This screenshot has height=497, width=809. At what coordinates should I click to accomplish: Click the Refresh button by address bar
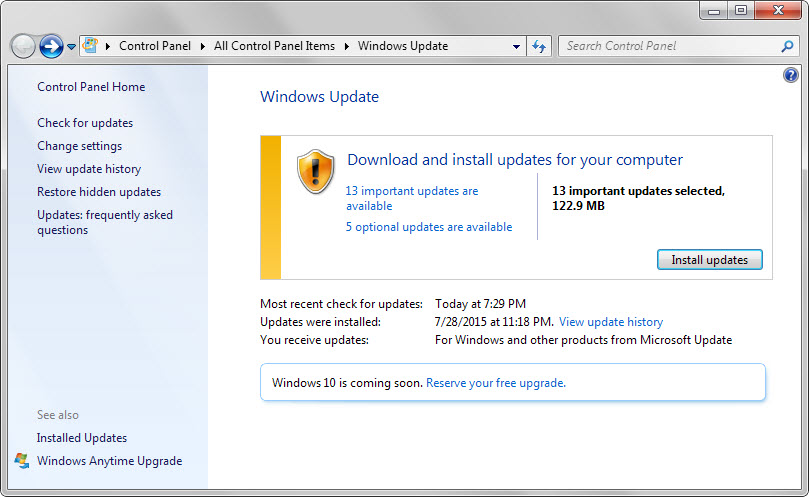[x=539, y=46]
